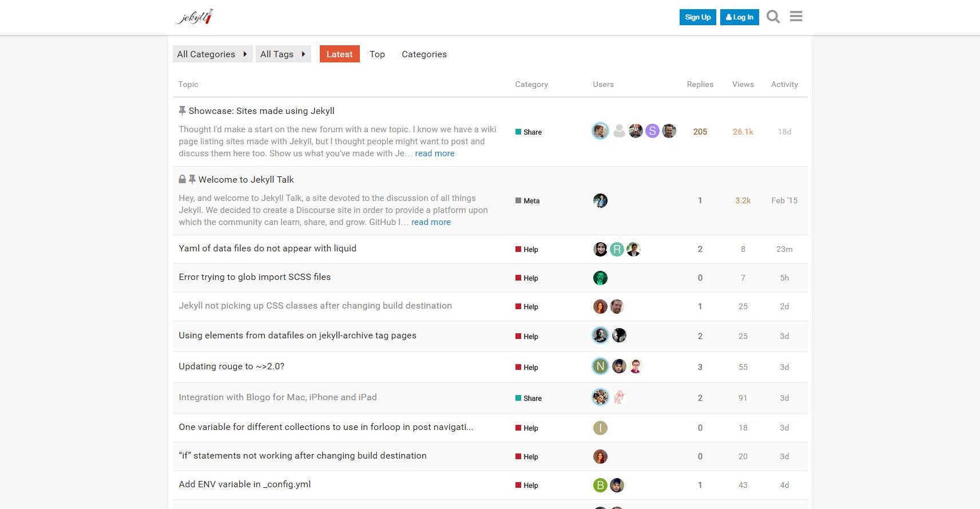Click last avatar in Showcase row
Image resolution: width=980 pixels, height=509 pixels.
coord(669,131)
